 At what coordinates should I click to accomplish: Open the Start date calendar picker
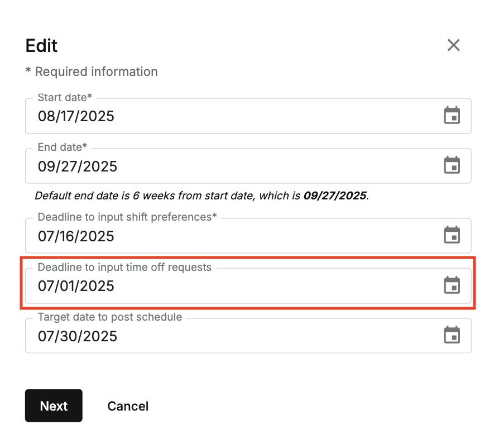(x=452, y=116)
